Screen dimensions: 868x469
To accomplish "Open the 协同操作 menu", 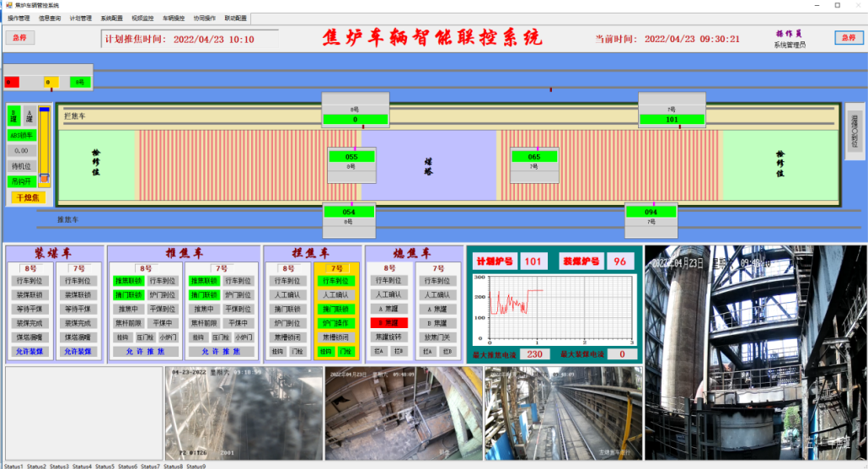I will [204, 19].
